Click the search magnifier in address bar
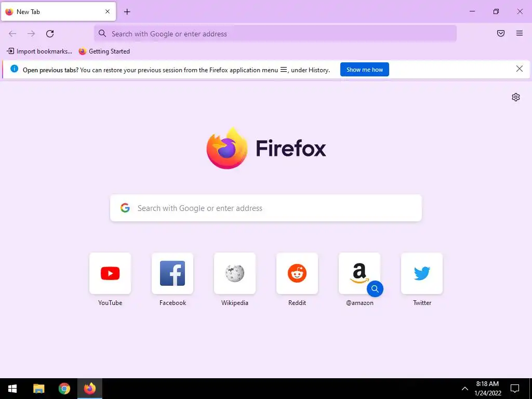Screen dimensions: 532x399 point(102,33)
